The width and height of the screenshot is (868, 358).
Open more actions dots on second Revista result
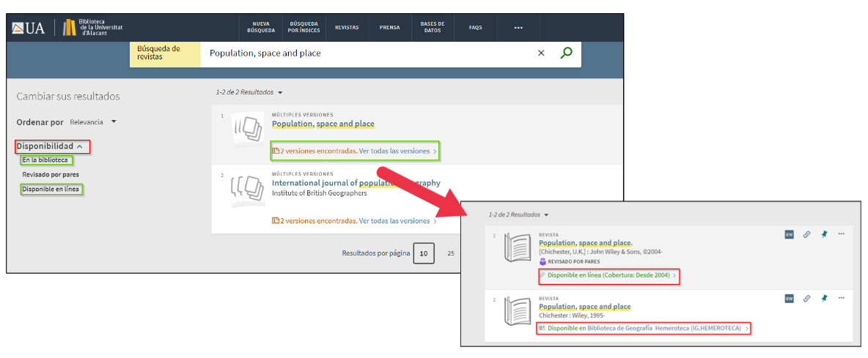[x=841, y=298]
